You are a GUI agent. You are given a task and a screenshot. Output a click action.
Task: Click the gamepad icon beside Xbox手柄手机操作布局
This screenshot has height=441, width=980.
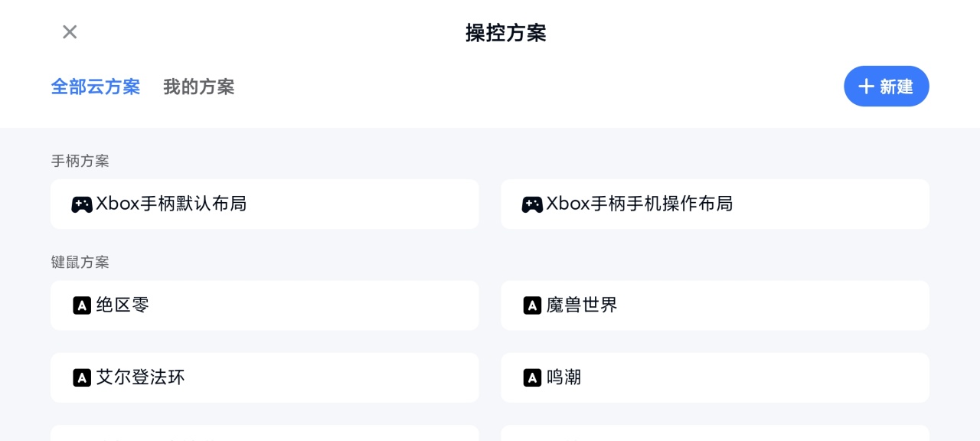(532, 204)
